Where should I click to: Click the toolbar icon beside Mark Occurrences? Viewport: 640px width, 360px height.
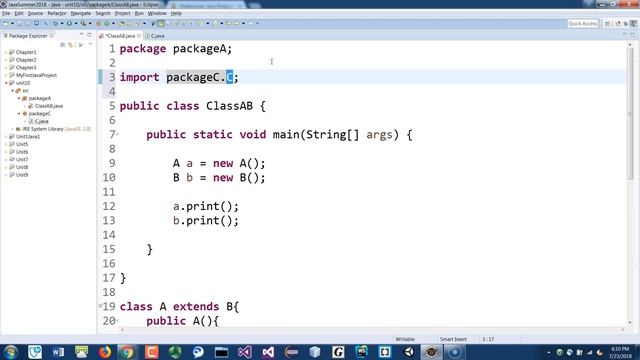(153, 23)
